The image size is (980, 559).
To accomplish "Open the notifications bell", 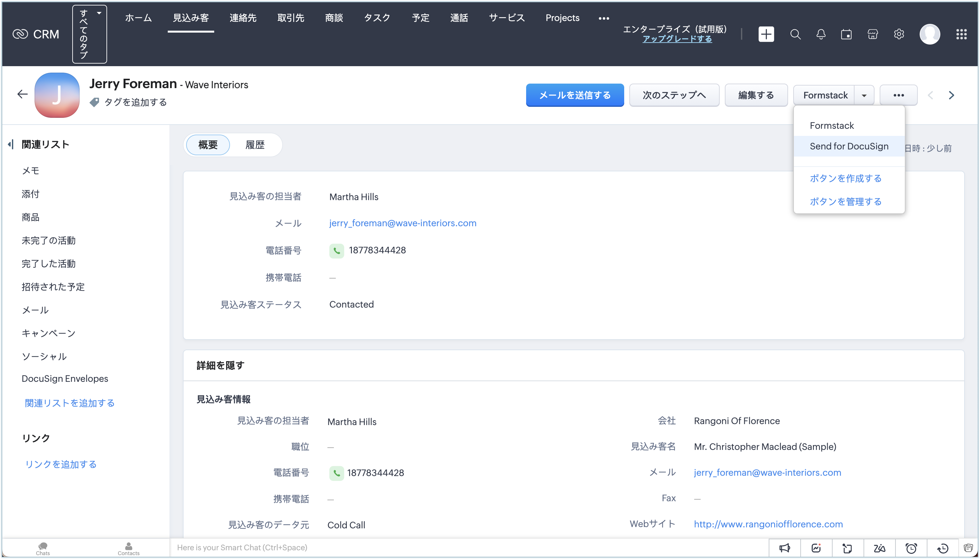I will [821, 34].
